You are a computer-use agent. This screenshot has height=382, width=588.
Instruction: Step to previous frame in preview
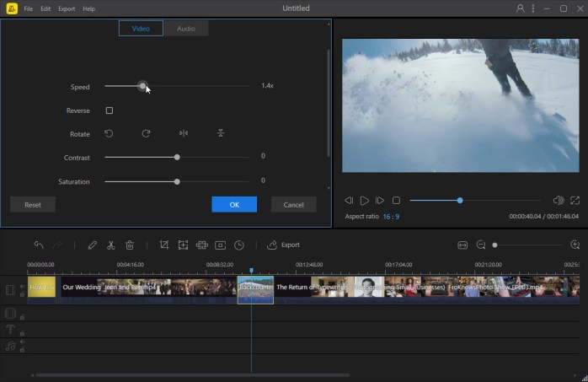click(x=349, y=201)
